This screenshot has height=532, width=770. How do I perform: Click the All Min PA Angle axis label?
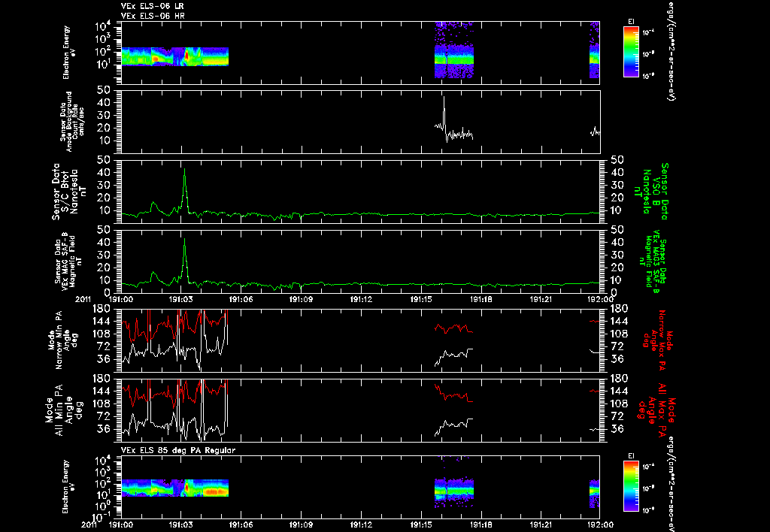(65, 410)
